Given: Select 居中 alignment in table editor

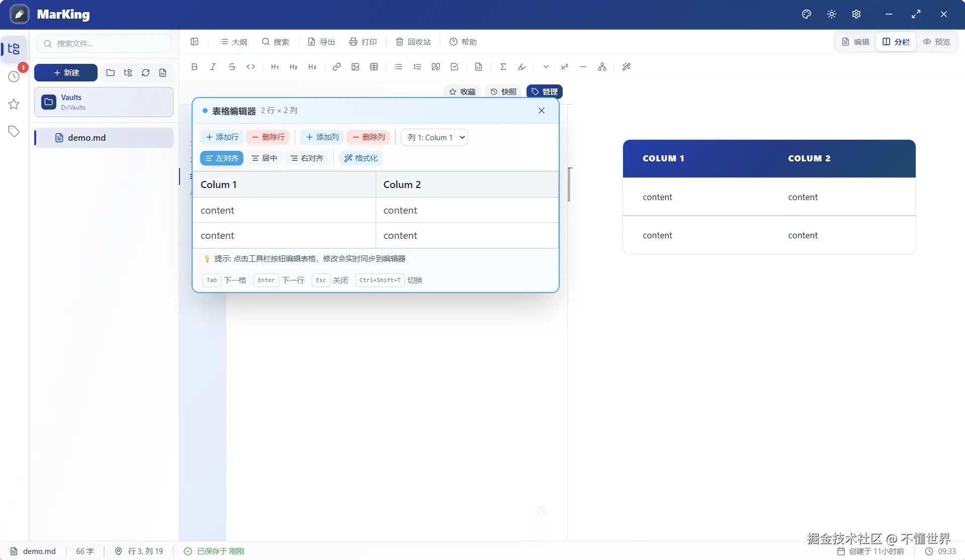Looking at the screenshot, I should click(264, 158).
